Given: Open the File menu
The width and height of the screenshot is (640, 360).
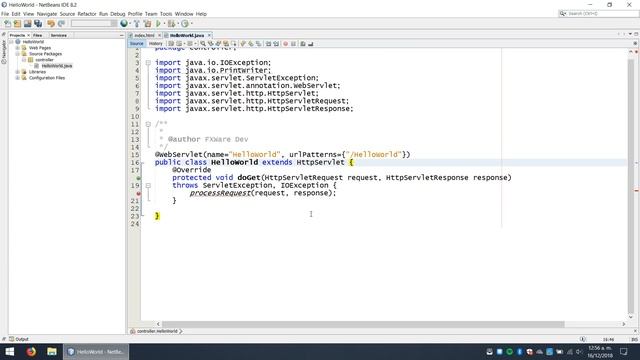Looking at the screenshot, I should (4, 14).
